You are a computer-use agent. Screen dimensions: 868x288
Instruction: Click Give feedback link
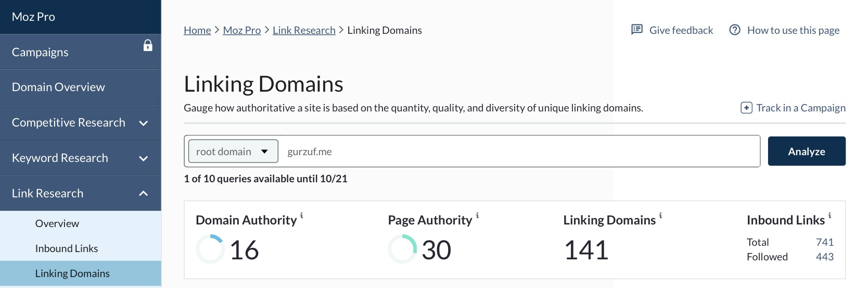672,30
